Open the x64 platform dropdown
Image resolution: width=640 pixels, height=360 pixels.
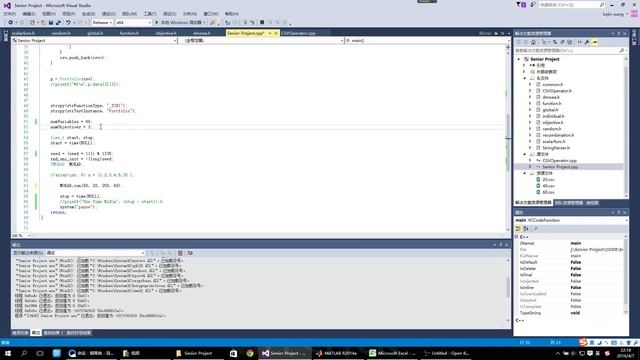pyautogui.click(x=133, y=22)
